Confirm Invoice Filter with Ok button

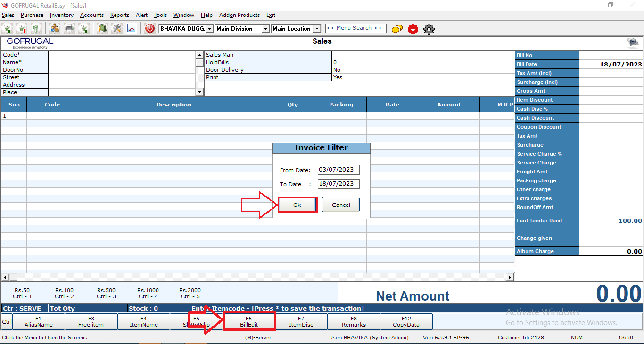[x=297, y=205]
